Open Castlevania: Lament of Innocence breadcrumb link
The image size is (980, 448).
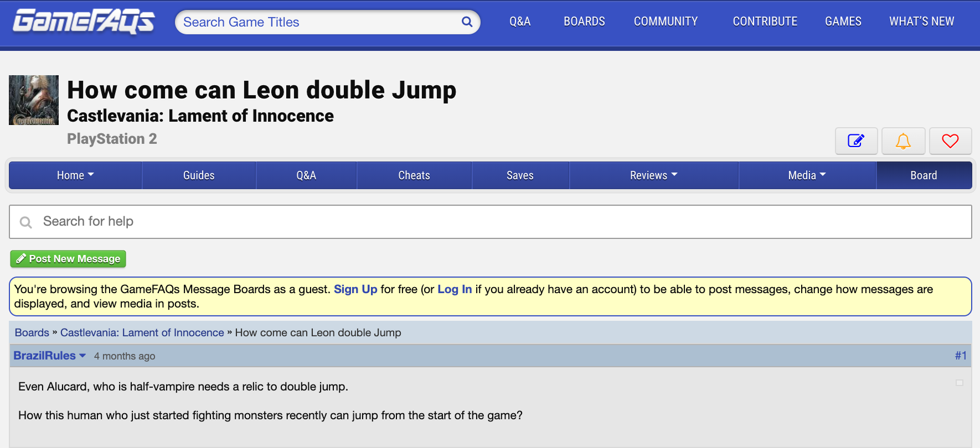click(x=142, y=332)
